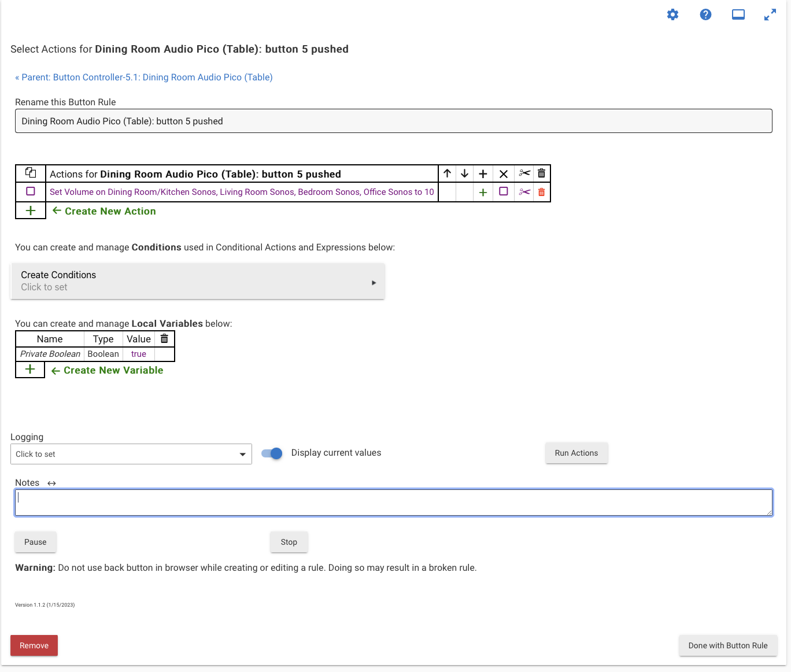Click the fullscreen expand arrows icon
The width and height of the screenshot is (791, 672).
pos(770,15)
